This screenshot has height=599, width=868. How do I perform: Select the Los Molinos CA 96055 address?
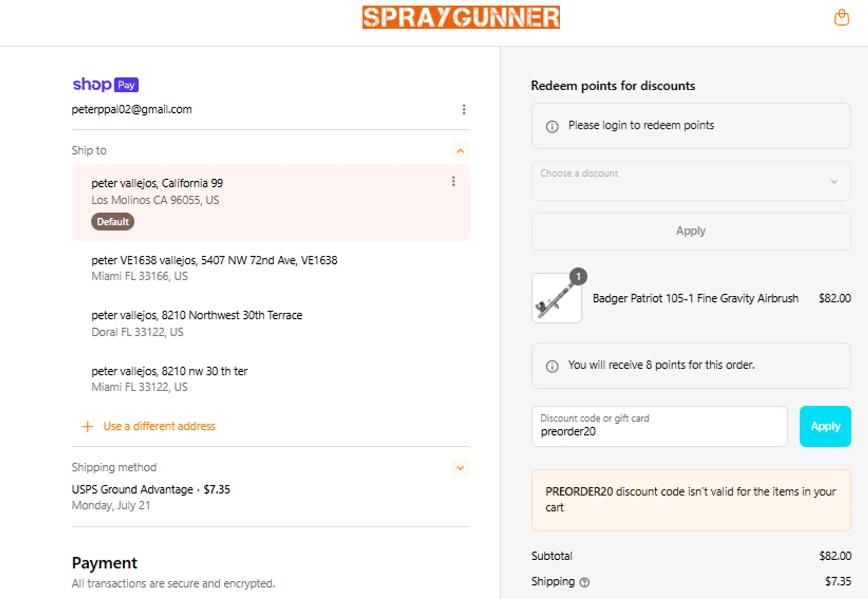pos(271,202)
